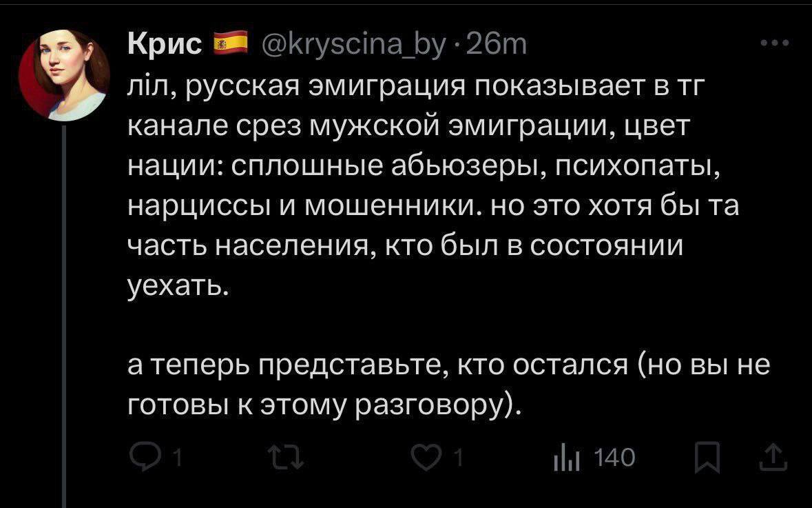
Task: Tap the share upload arrow icon
Action: [x=775, y=457]
